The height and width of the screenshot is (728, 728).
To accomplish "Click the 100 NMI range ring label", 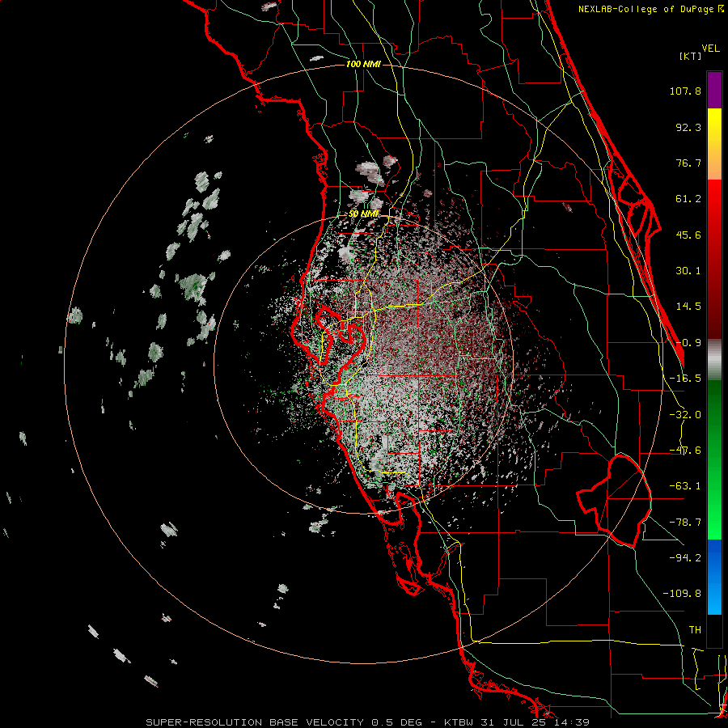I will (x=363, y=64).
